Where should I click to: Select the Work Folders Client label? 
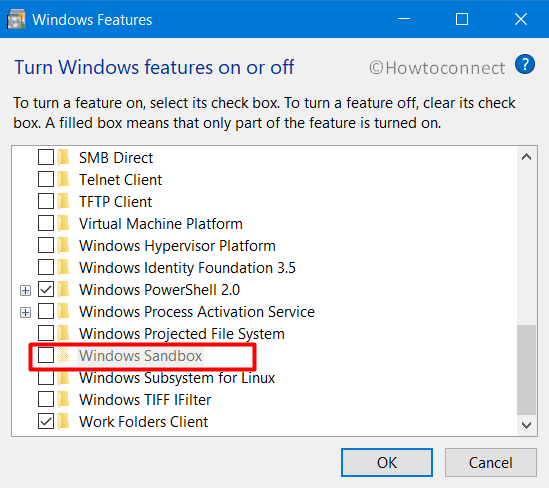click(144, 422)
